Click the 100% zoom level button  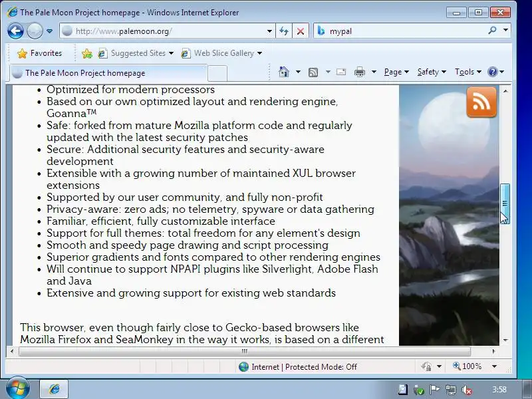pos(467,366)
